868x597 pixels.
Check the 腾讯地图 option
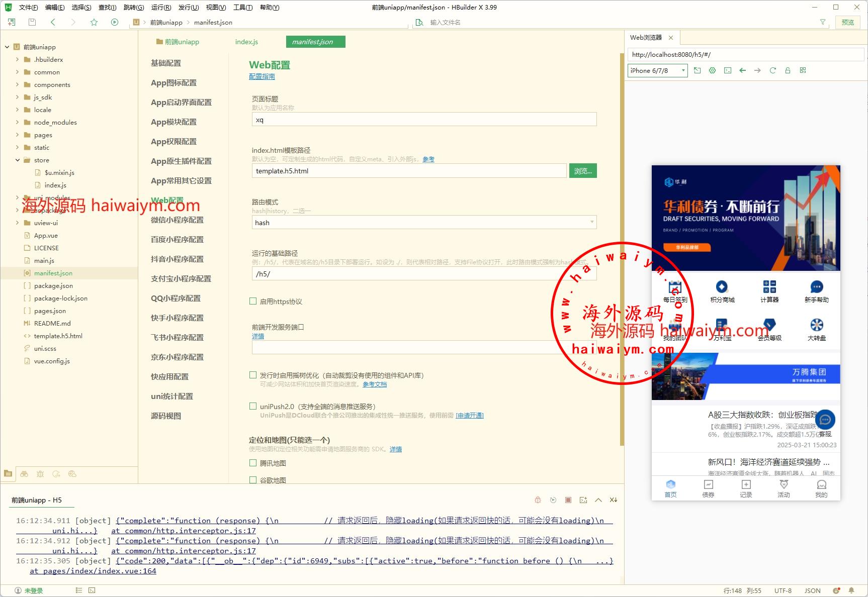pos(253,463)
